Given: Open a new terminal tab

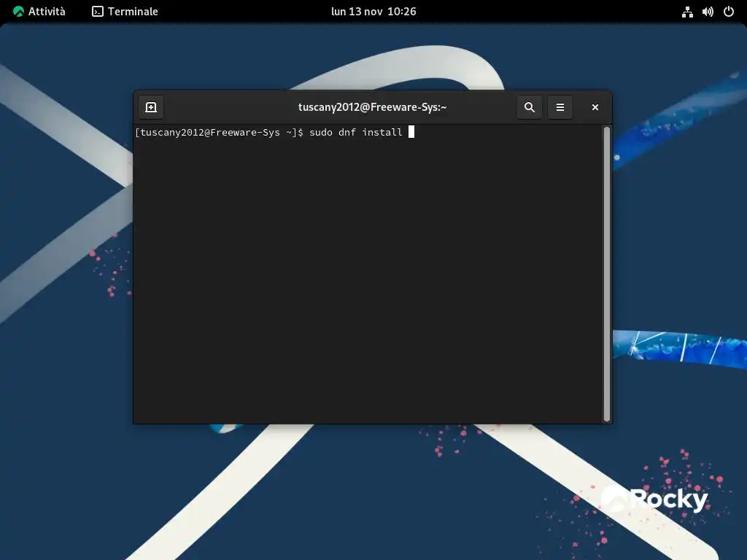Looking at the screenshot, I should pos(151,107).
